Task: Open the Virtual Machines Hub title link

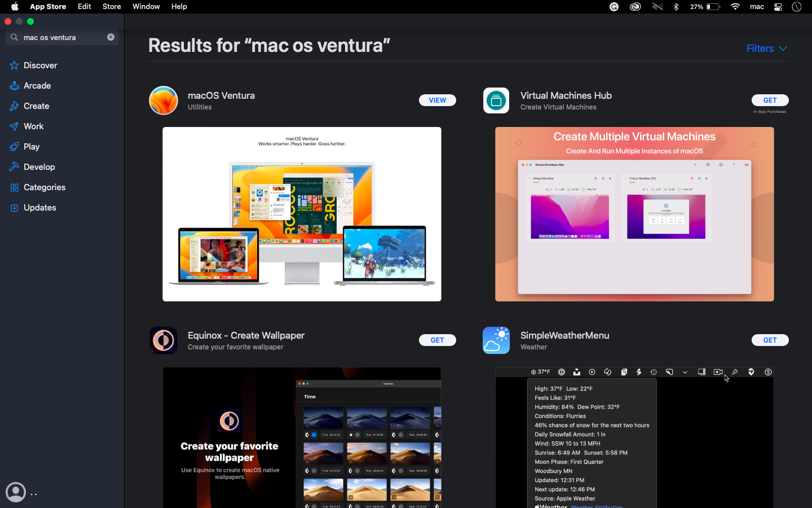Action: 566,95
